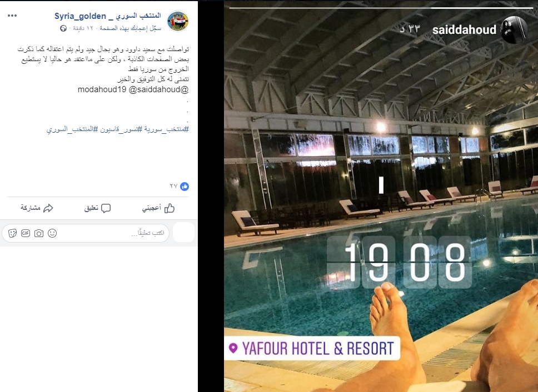
Task: Click the camera attach photo icon
Action: coord(39,233)
